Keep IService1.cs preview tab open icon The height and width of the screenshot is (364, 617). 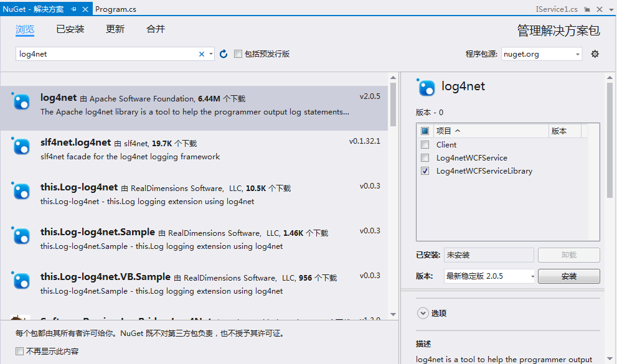(587, 9)
